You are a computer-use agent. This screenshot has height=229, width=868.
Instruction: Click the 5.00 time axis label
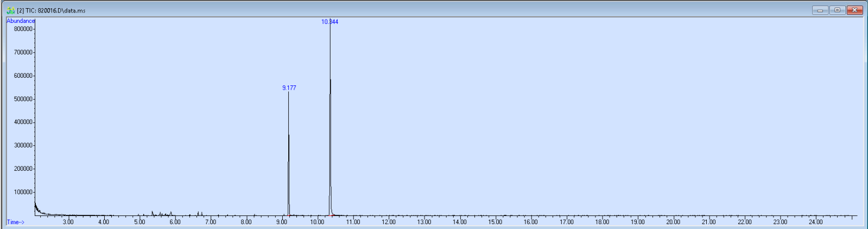tap(140, 222)
